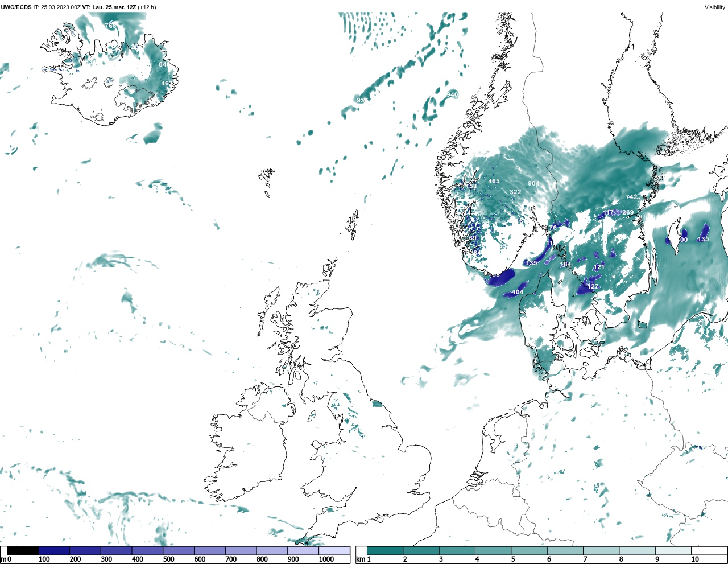Image resolution: width=728 pixels, height=564 pixels.
Task: Click the '84' value over eastern Iceland
Action: (x=163, y=65)
